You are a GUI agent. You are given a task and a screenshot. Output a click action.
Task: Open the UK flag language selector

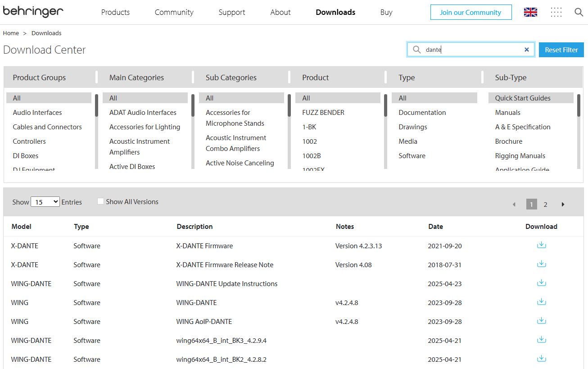point(530,13)
